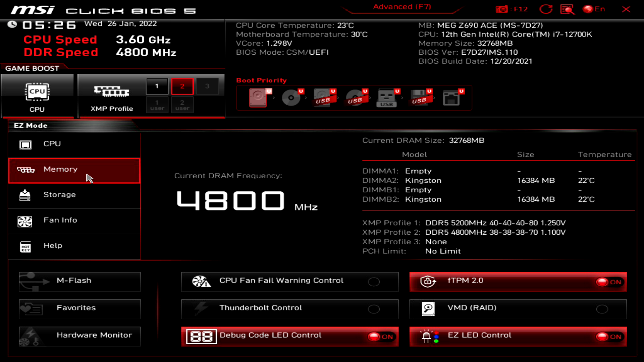Select XMP Profile 2 user preset
This screenshot has width=644, height=362.
(x=182, y=105)
